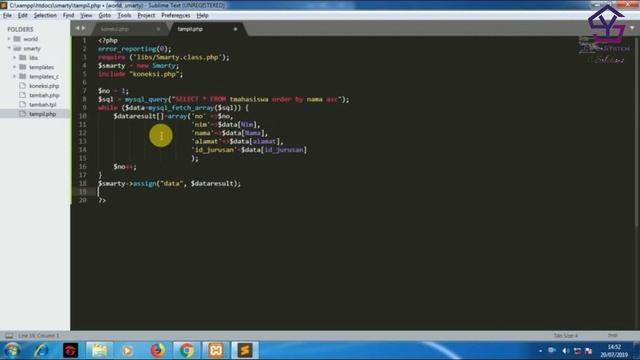Click the mysql_query SELECT statement line

tap(223, 99)
